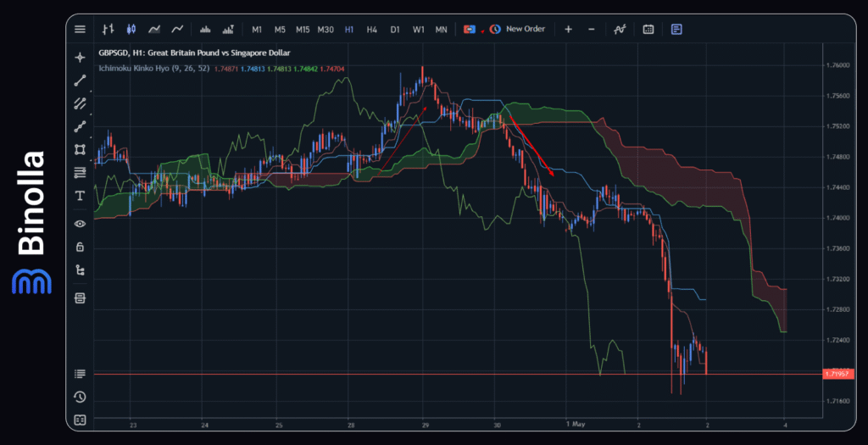Viewport: 868px width, 445px height.
Task: Select the crosshair cursor tool
Action: pos(80,58)
